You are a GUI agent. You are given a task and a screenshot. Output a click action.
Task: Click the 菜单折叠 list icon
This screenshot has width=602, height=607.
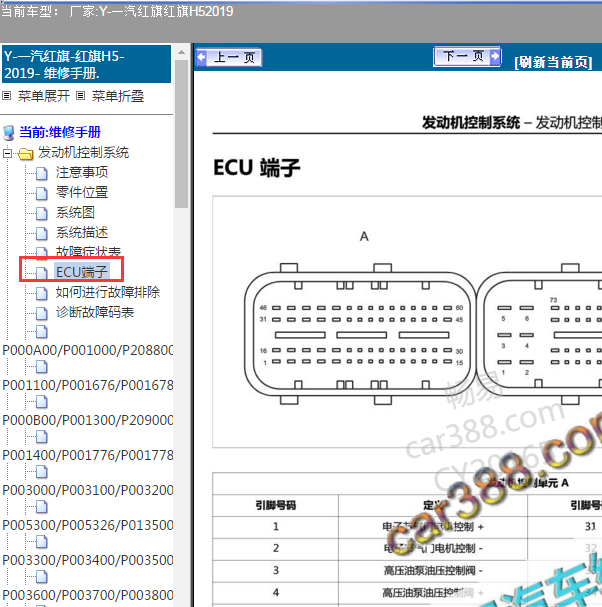81,95
